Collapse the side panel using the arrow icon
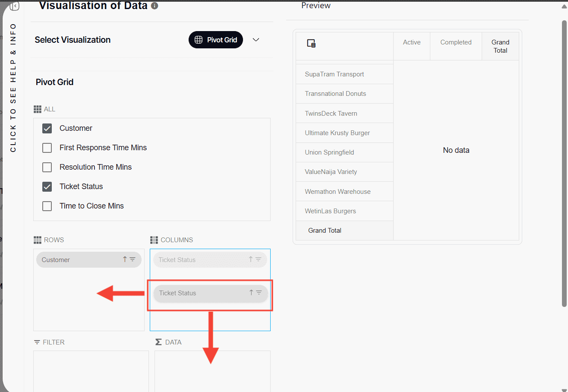This screenshot has height=392, width=568. (15, 6)
